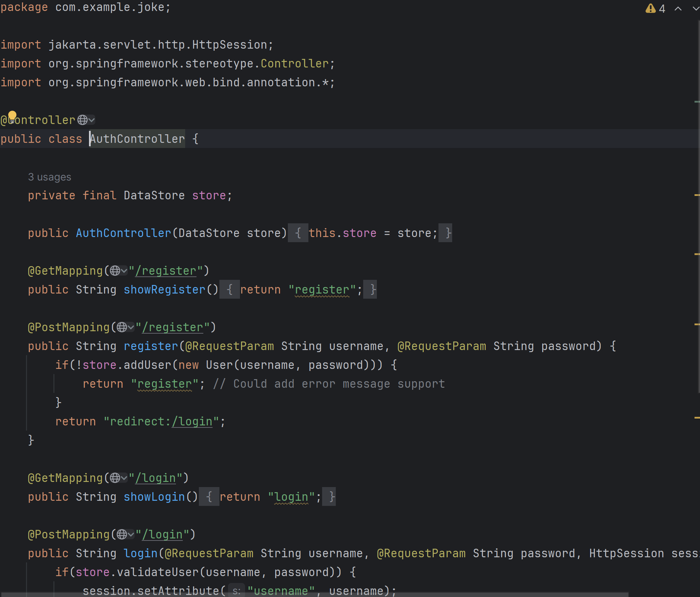
Task: Open chevron dropdown next to @Controller globe
Action: point(91,120)
